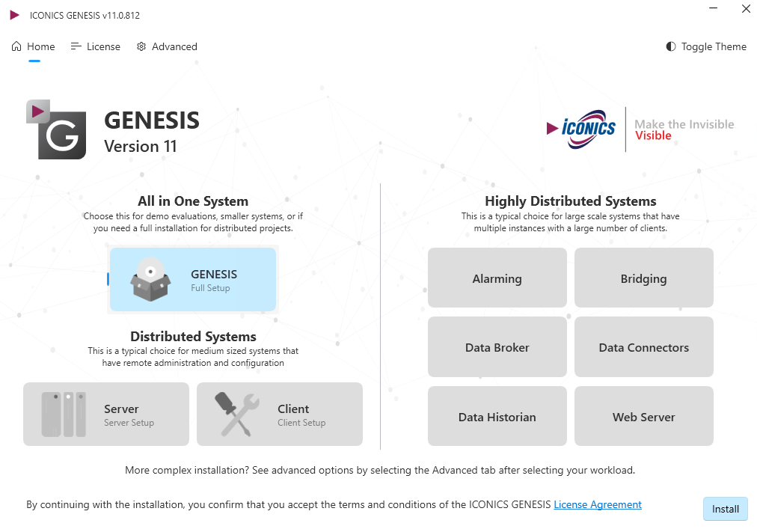
Task: Click the Home house icon
Action: (x=16, y=46)
